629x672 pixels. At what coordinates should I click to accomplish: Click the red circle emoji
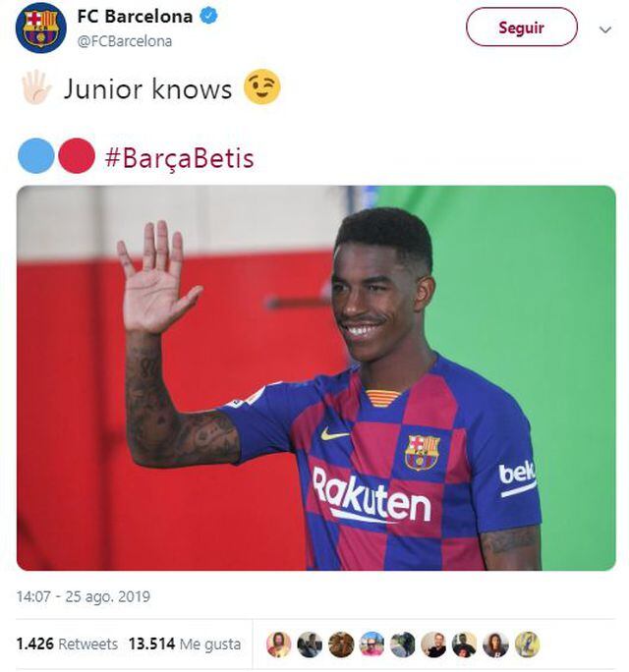[x=77, y=156]
